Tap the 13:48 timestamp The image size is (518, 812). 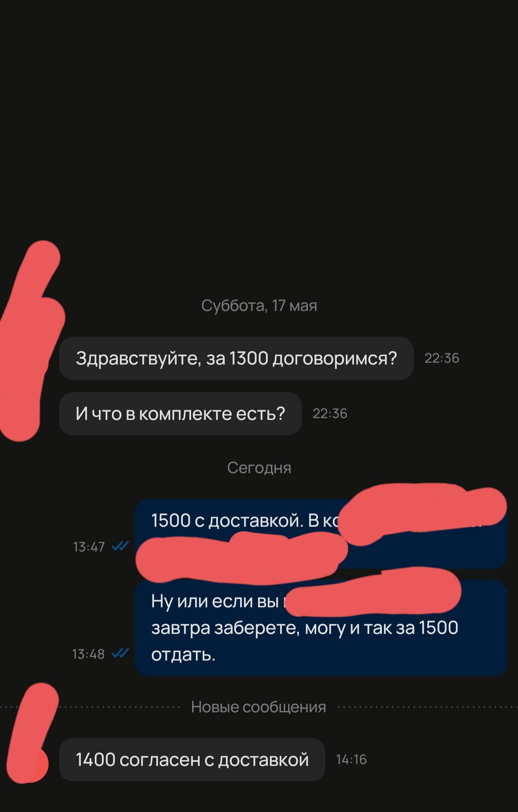click(88, 654)
